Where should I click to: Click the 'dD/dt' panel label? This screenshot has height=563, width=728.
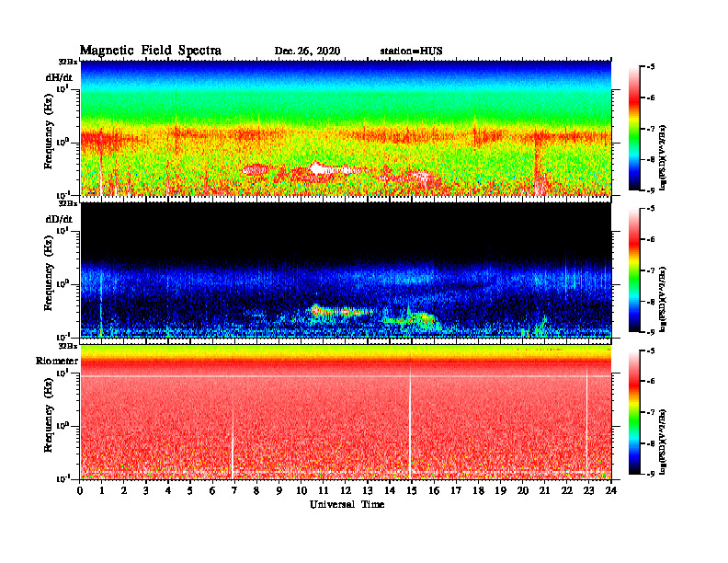(x=59, y=219)
